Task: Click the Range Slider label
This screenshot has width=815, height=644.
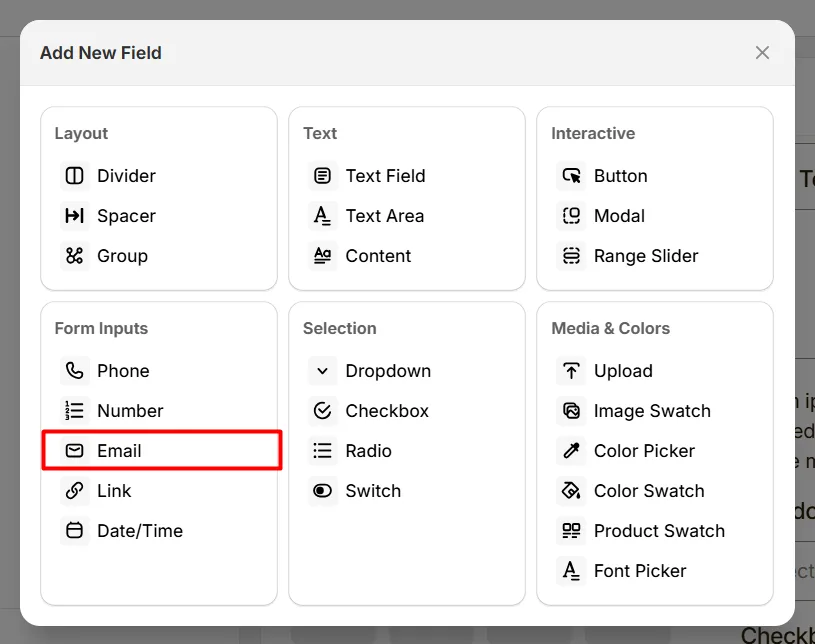Action: coord(646,256)
